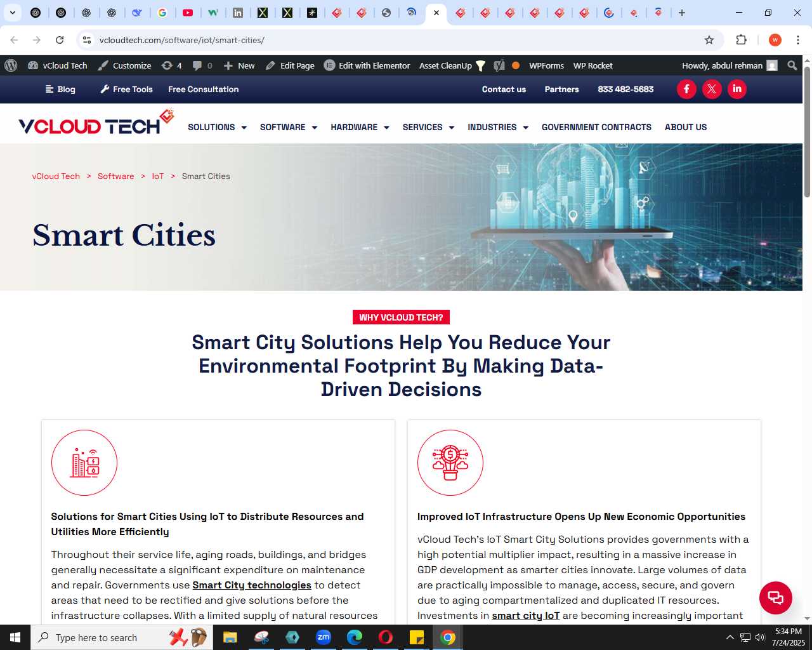Click New in admin bar
This screenshot has height=650, width=812.
point(239,65)
